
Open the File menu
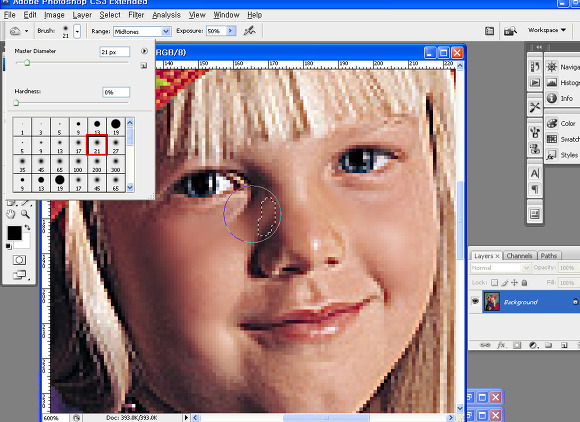coord(10,15)
